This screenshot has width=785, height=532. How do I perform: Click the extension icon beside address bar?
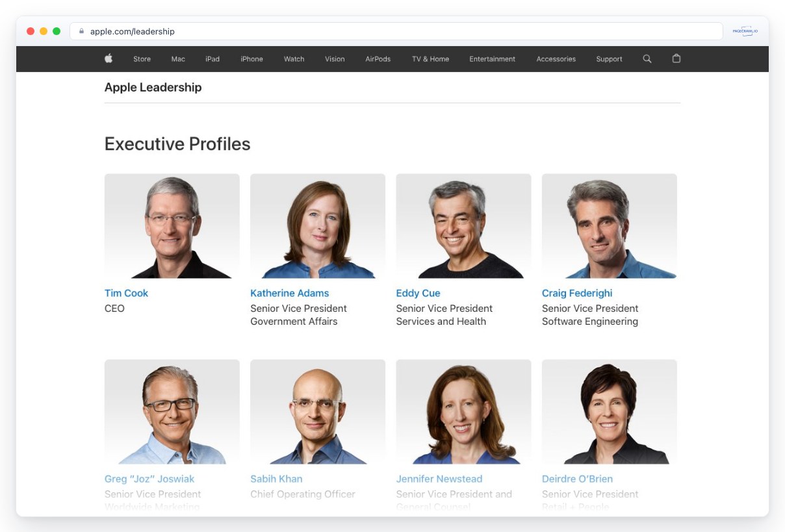745,31
